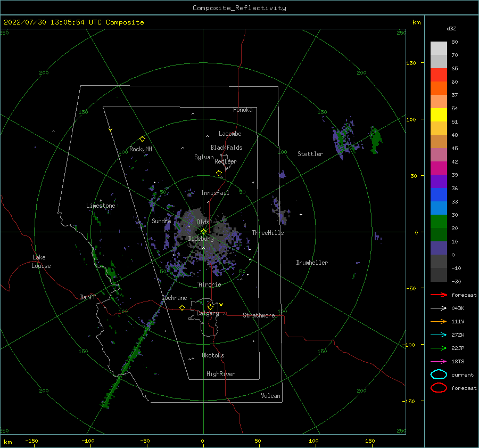479x448 pixels.
Task: Click the Banff town label
Action: pos(88,297)
